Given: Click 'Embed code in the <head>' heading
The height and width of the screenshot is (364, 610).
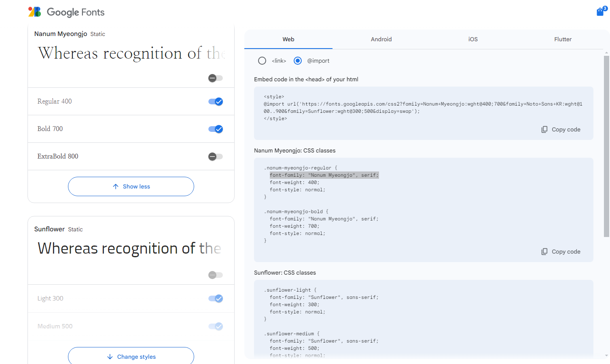Looking at the screenshot, I should pos(306,79).
